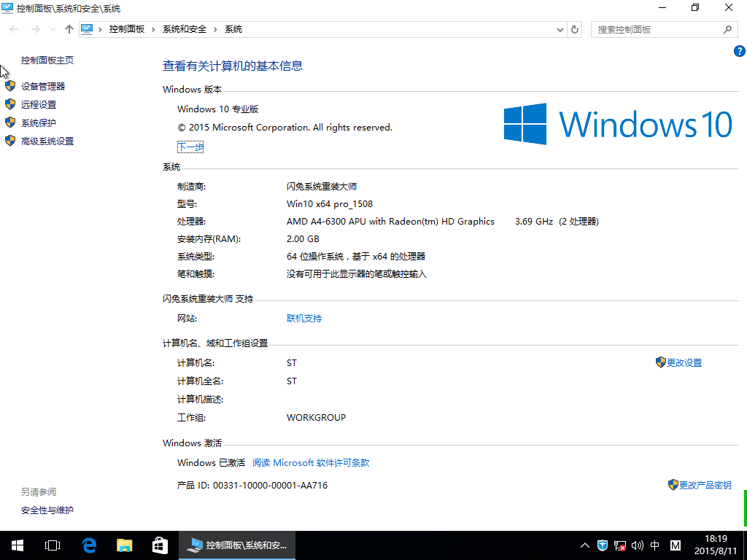This screenshot has width=747, height=560.
Task: Click manufacturer value 闪兔系统重装大师
Action: pyautogui.click(x=322, y=187)
